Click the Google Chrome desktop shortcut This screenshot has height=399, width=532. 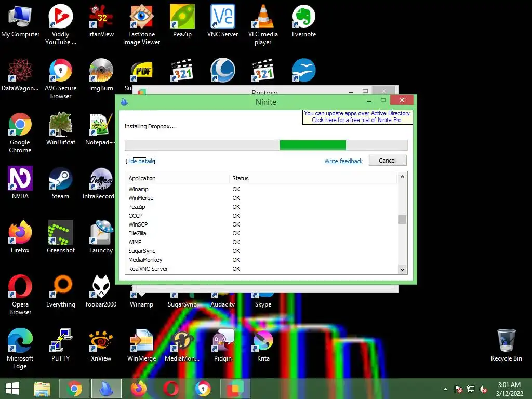click(x=20, y=132)
